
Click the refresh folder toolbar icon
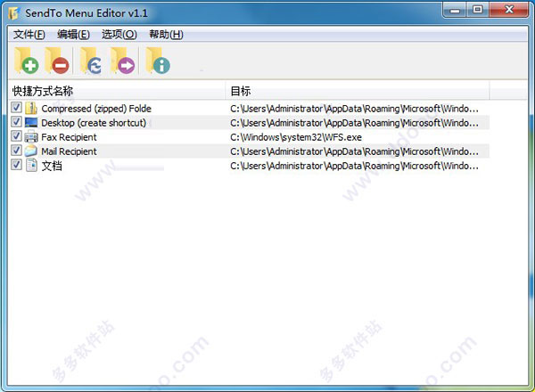(91, 61)
